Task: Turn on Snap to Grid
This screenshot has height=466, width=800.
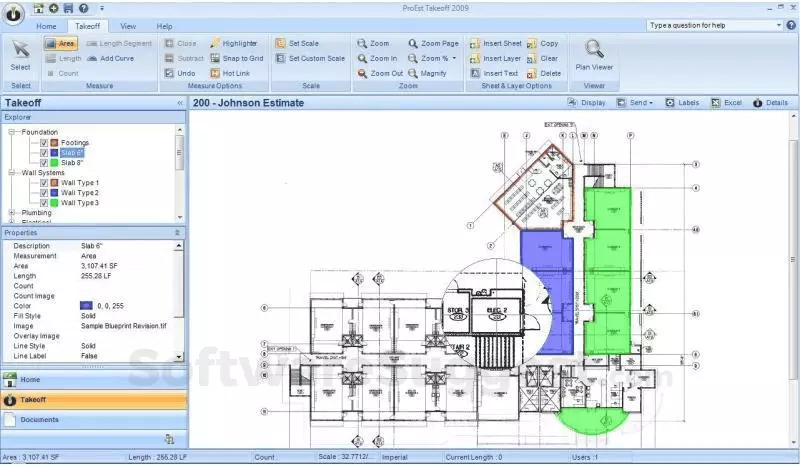Action: tap(237, 58)
